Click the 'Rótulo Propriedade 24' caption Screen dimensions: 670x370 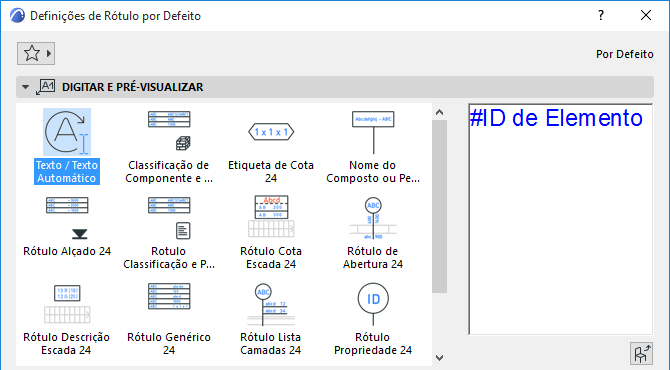coord(373,344)
